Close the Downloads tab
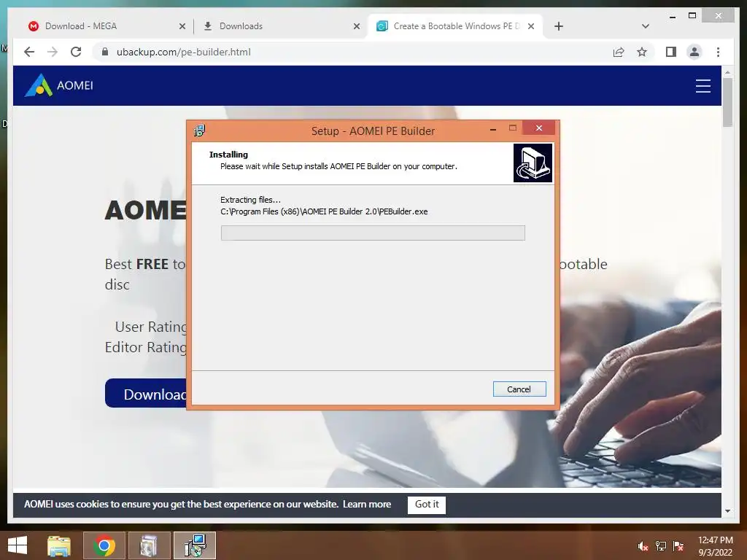 [356, 26]
